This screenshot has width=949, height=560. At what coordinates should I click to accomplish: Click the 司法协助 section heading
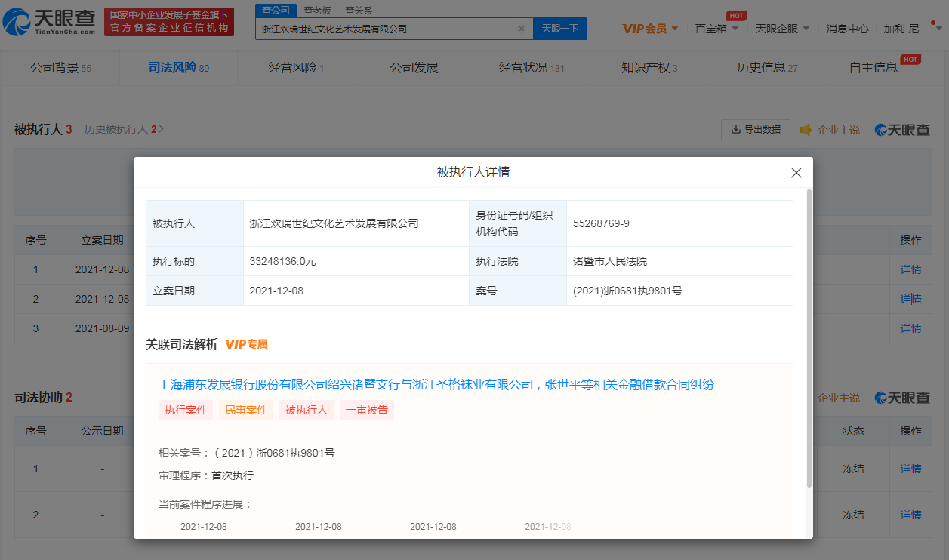(43, 397)
